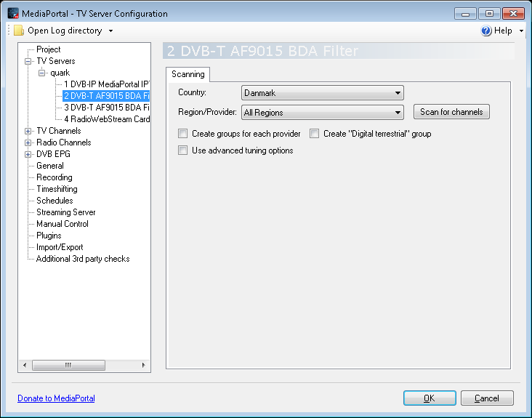Collapse the TV Servers tree node
This screenshot has height=418, width=532.
pos(28,61)
